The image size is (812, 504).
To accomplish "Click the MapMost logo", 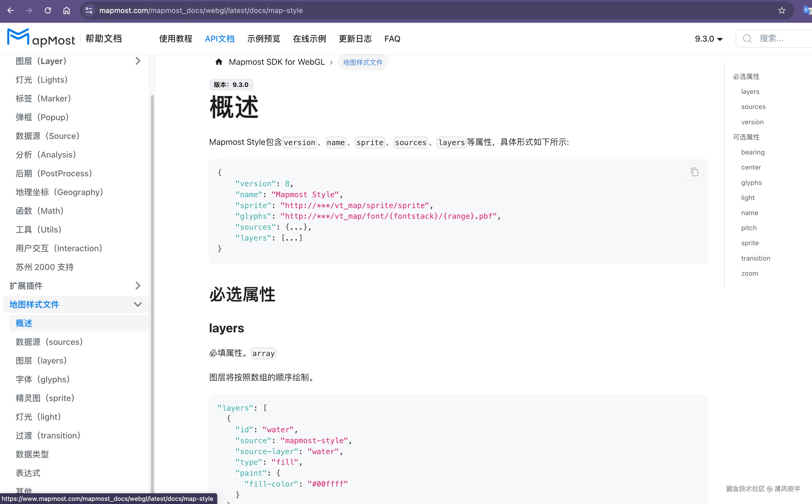I will point(41,38).
